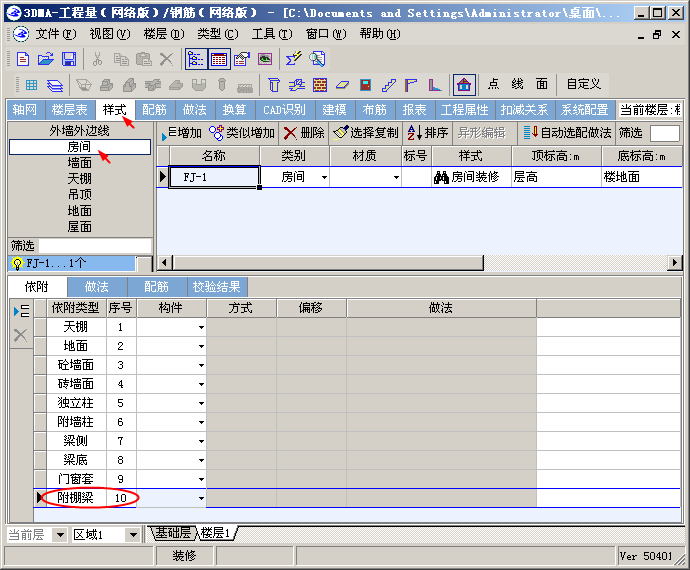Click the Copy icon in toolbar

[x=121, y=59]
